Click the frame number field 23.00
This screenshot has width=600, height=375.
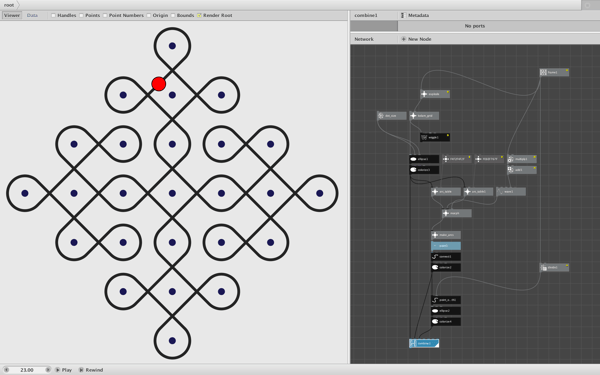point(27,370)
